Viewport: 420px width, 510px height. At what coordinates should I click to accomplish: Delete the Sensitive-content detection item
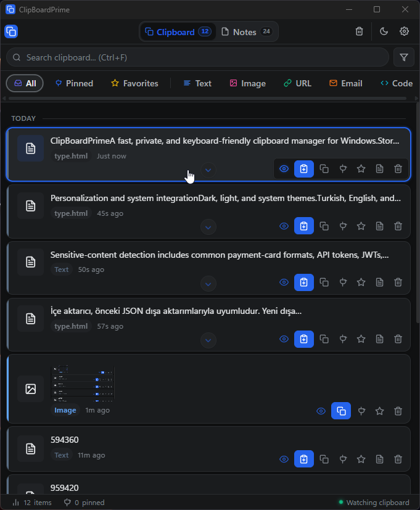(x=398, y=282)
